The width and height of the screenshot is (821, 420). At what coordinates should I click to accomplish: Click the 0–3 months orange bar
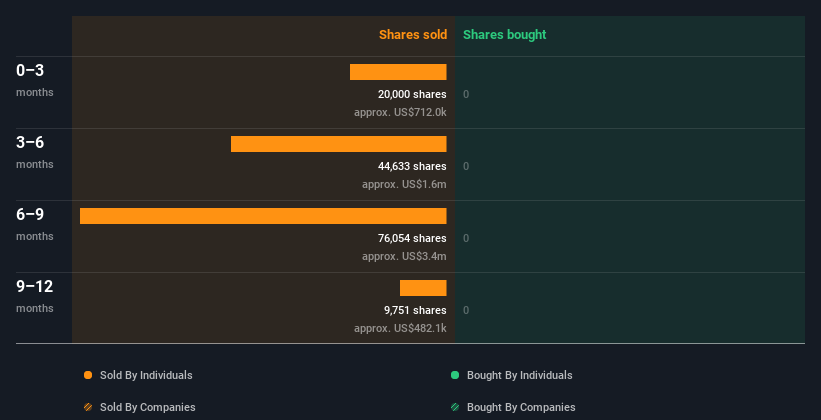(x=398, y=72)
